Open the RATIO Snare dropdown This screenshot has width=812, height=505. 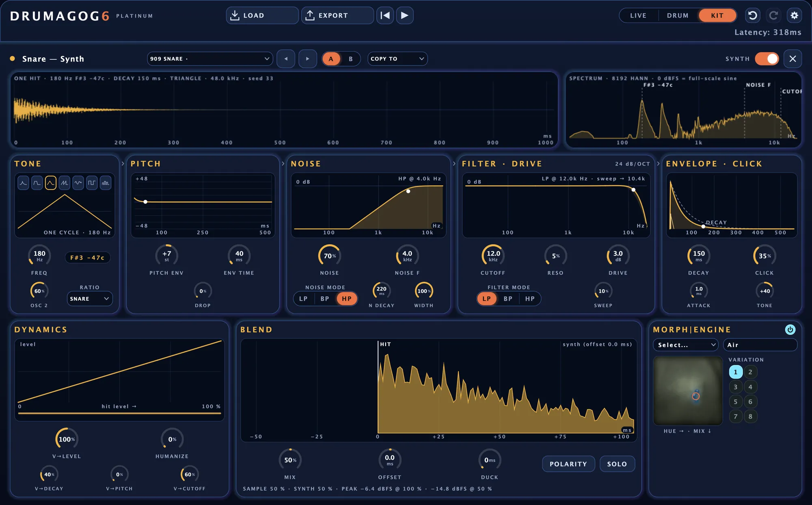[x=90, y=299]
